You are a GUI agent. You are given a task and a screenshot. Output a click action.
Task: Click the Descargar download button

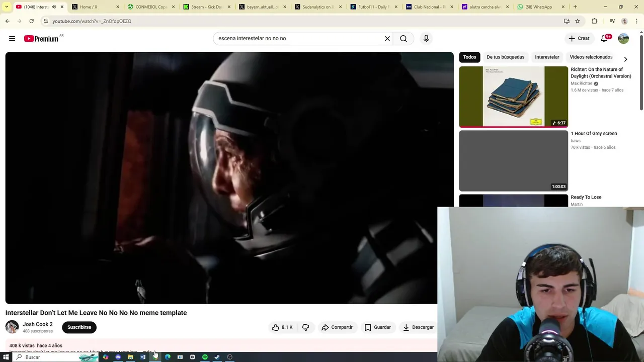[418, 327]
